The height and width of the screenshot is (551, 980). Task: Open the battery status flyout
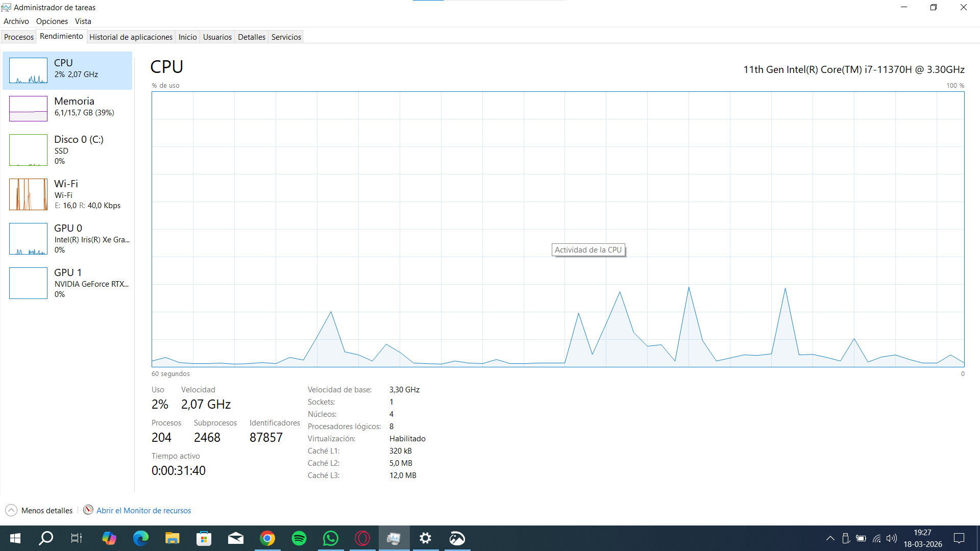(862, 538)
